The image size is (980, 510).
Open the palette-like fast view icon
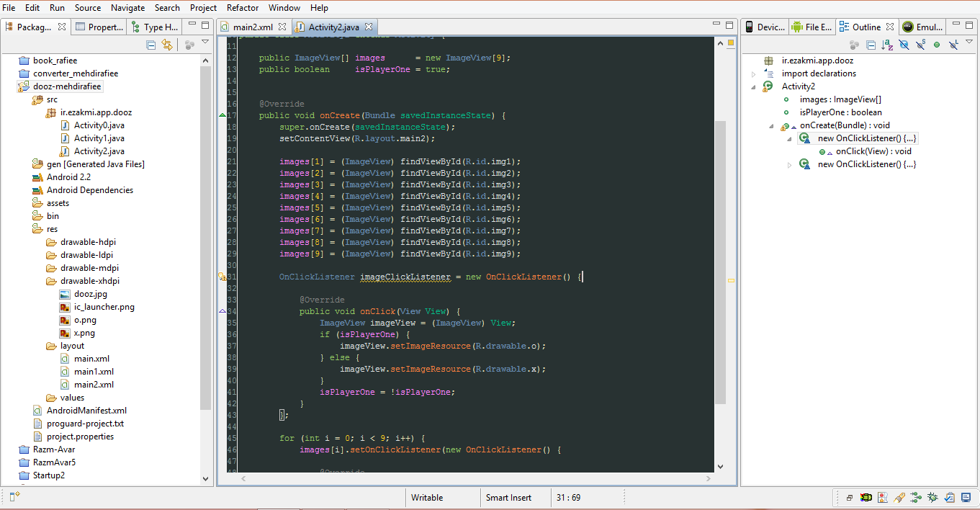pyautogui.click(x=883, y=498)
